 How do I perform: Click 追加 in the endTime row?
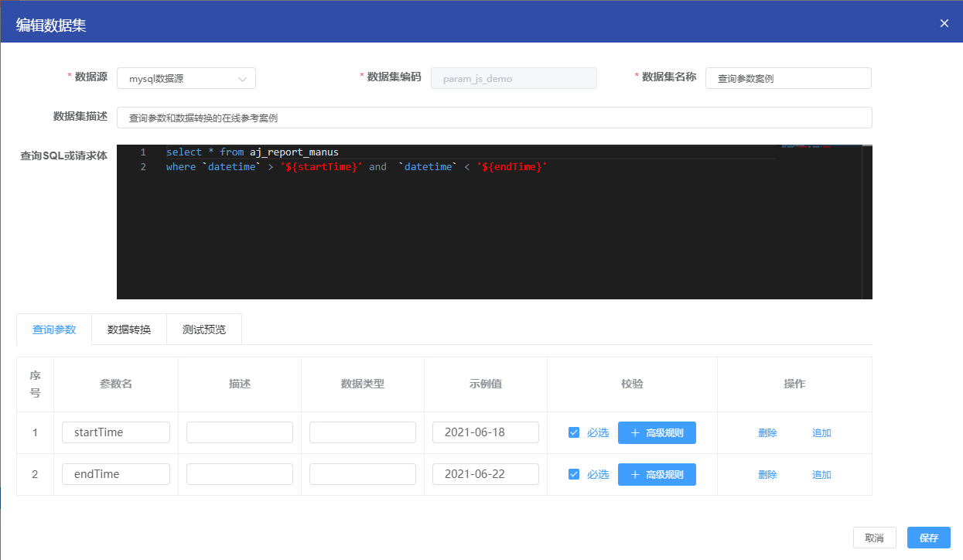[821, 475]
